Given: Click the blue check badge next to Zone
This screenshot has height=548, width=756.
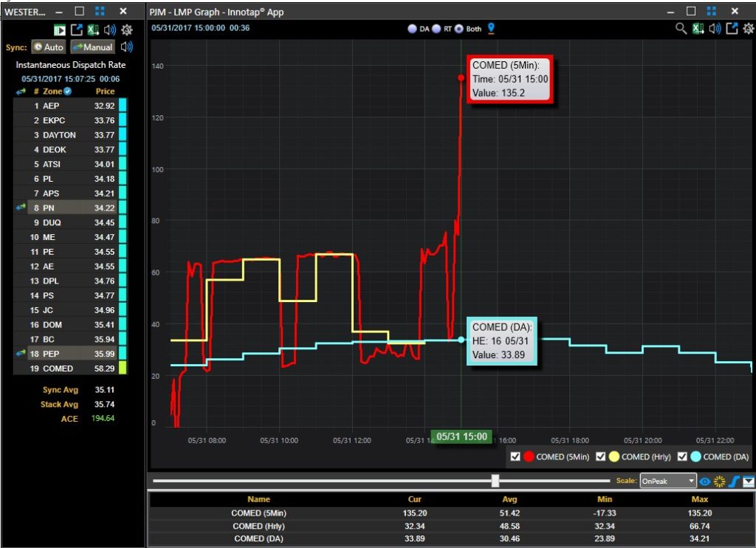Looking at the screenshot, I should tap(67, 91).
